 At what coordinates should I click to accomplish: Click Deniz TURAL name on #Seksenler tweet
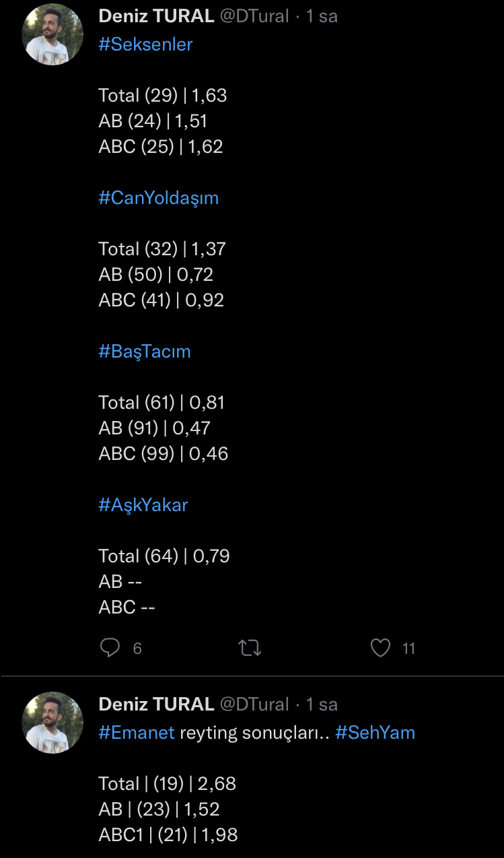tap(156, 16)
